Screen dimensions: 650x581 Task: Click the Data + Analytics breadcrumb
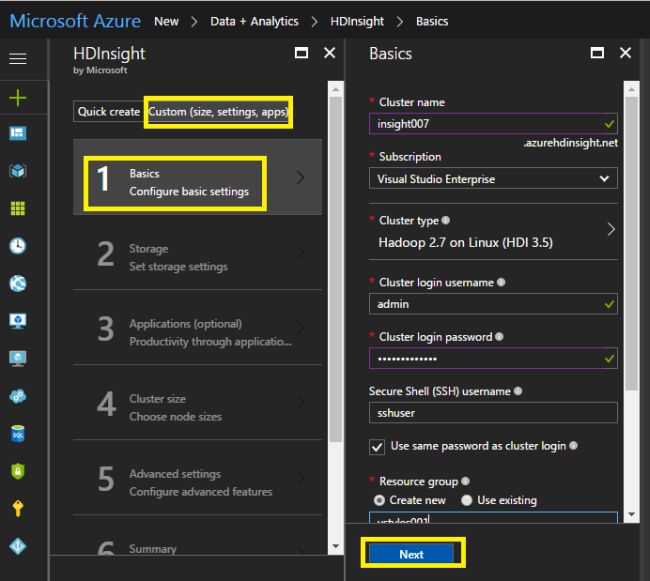pos(254,21)
